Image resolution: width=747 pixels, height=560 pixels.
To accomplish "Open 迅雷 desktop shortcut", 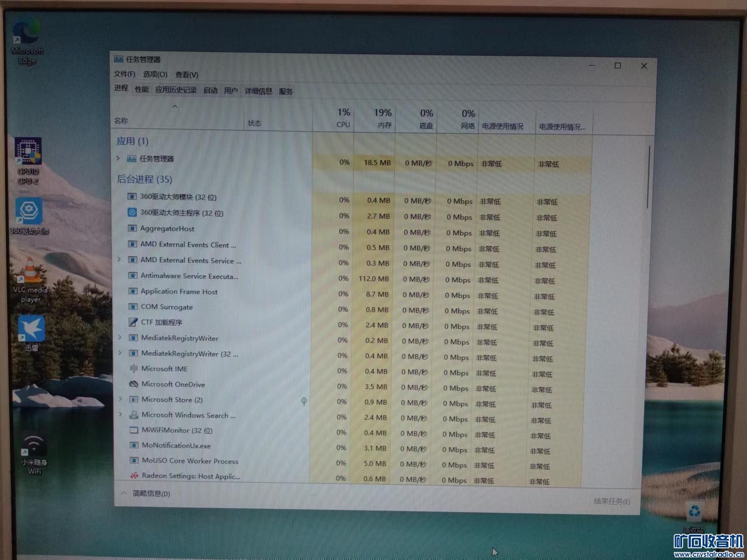I will 31,333.
